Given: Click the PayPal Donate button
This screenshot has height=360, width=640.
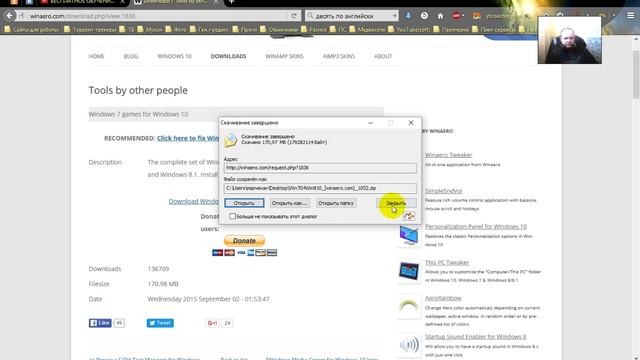Looking at the screenshot, I should (244, 241).
